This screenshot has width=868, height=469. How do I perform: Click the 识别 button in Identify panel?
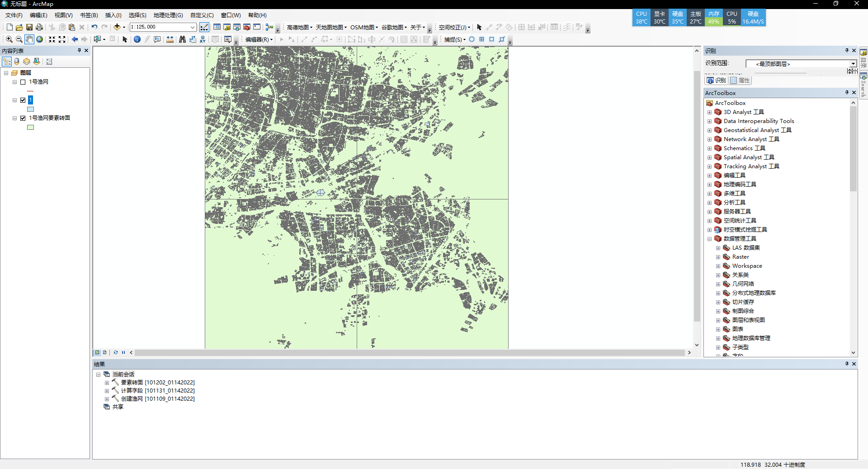(x=716, y=81)
